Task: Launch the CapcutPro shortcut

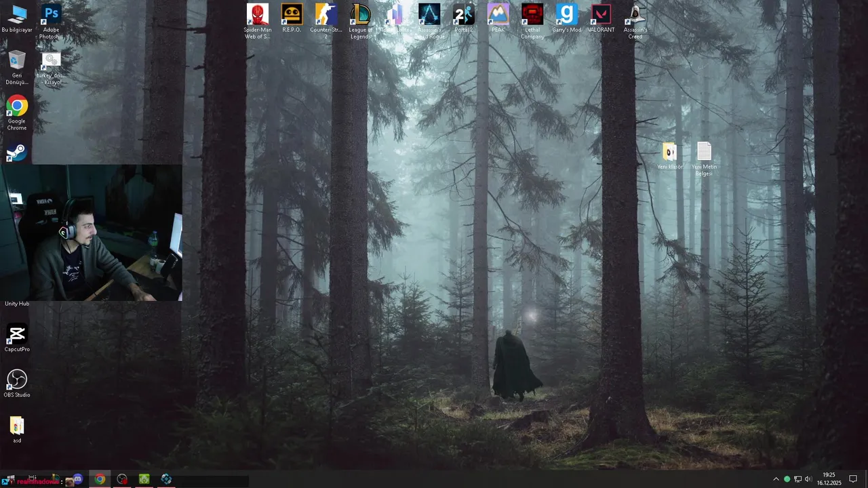Action: coord(17,338)
